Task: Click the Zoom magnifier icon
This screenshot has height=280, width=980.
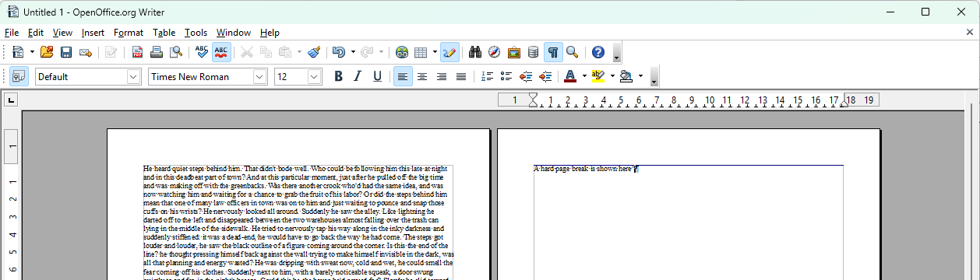Action: point(572,52)
